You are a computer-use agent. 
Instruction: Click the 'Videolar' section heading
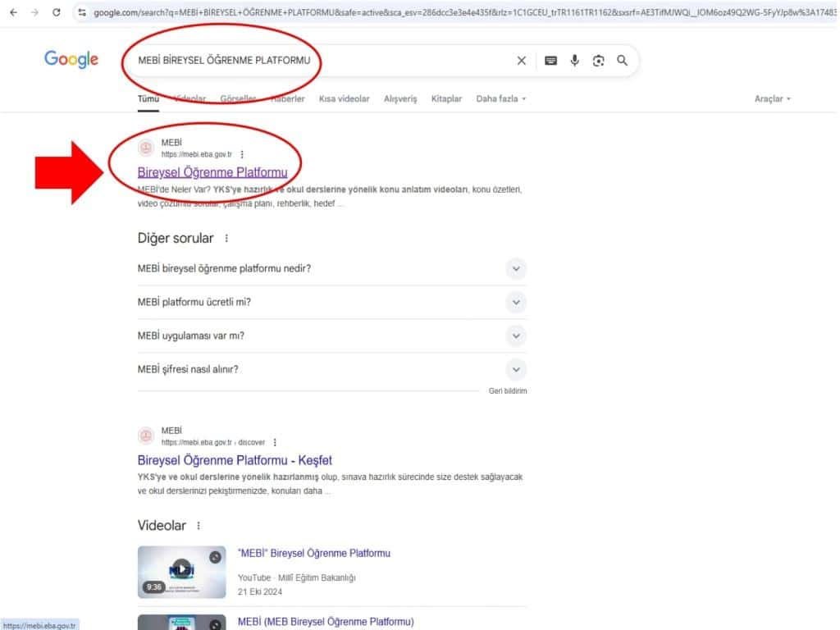click(x=162, y=526)
